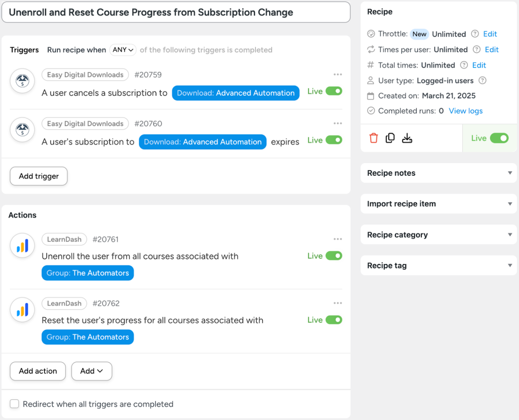This screenshot has height=420, width=519.
Task: Check Redirect when all triggers are completed
Action: (14, 404)
